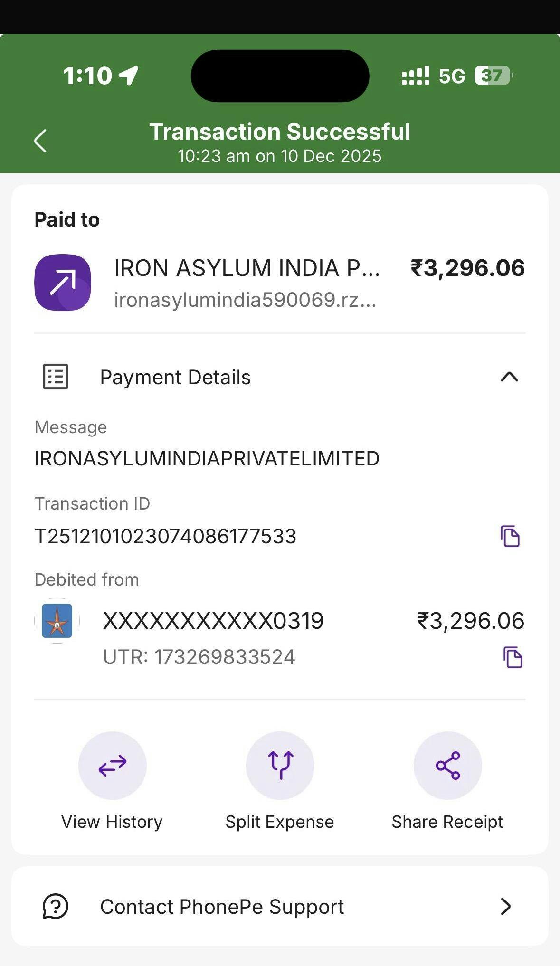The width and height of the screenshot is (560, 966).
Task: Tap the Share Receipt icon
Action: pyautogui.click(x=448, y=765)
